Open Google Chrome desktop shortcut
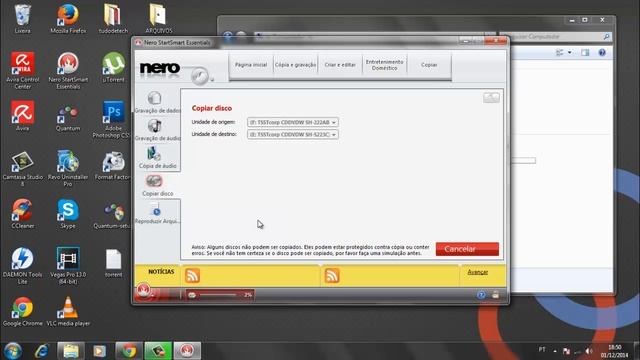This screenshot has width=640, height=360. tap(22, 311)
